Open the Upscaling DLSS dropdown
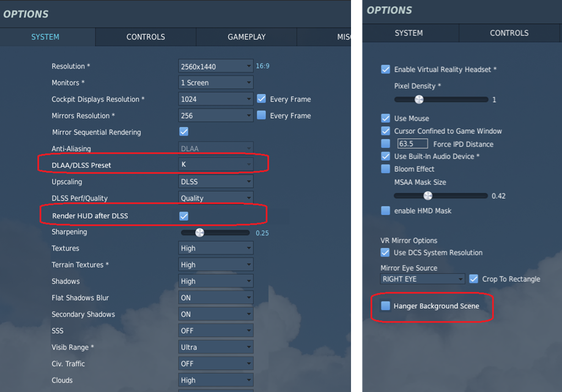This screenshot has width=562, height=392. click(x=216, y=182)
